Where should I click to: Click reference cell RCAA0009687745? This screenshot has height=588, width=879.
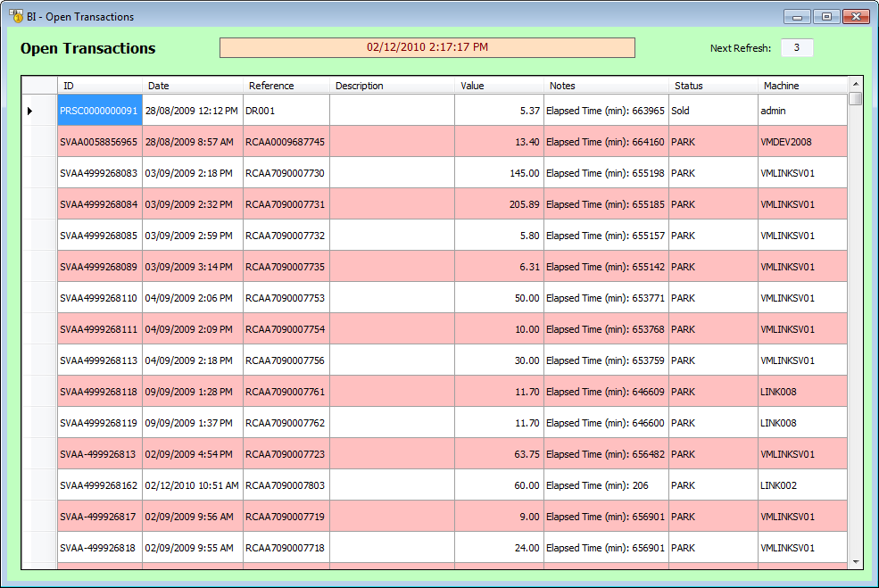point(286,142)
